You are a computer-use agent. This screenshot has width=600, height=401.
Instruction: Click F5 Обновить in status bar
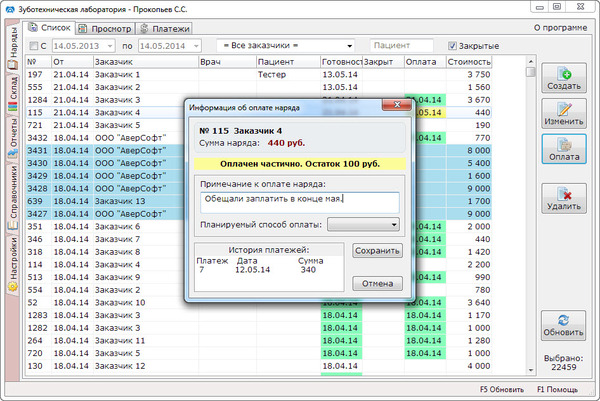click(502, 389)
